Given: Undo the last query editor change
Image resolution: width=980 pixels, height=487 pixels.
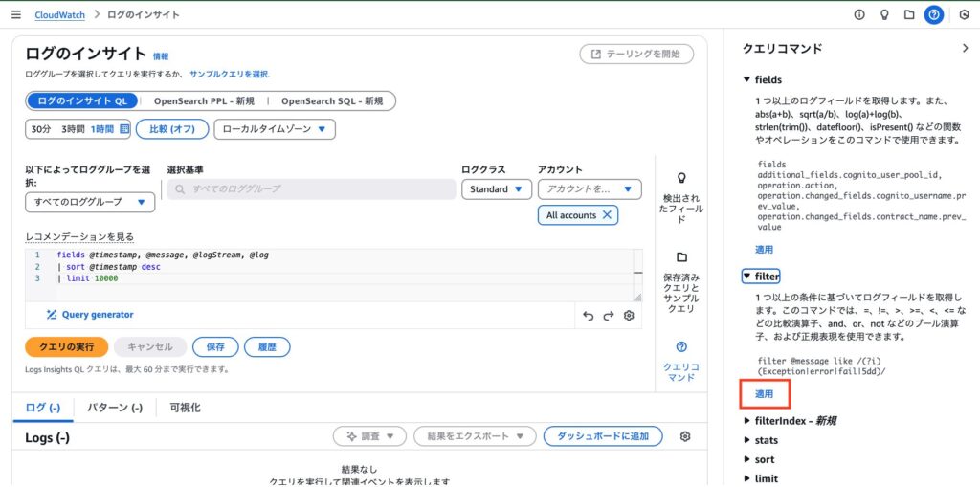Looking at the screenshot, I should click(x=589, y=316).
